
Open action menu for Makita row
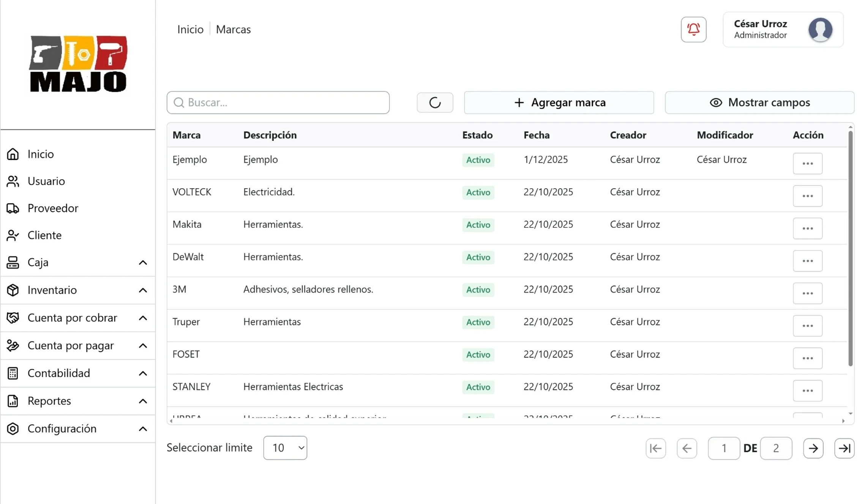pyautogui.click(x=808, y=228)
